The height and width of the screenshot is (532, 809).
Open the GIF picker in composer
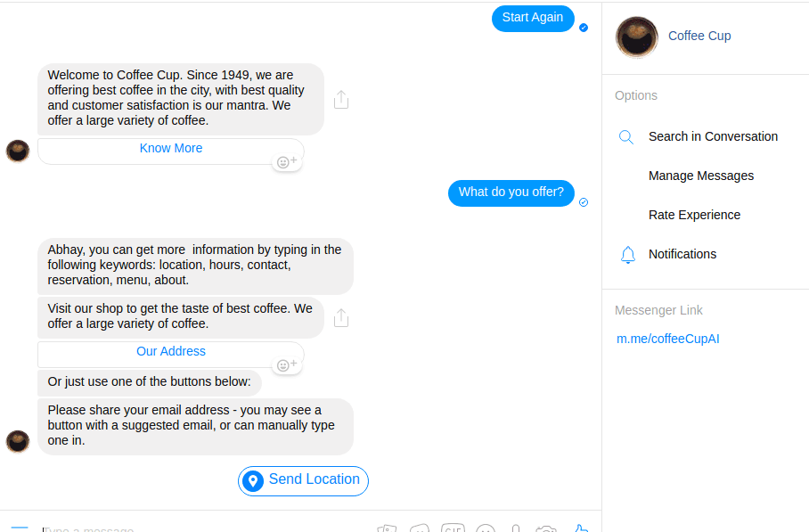453,528
